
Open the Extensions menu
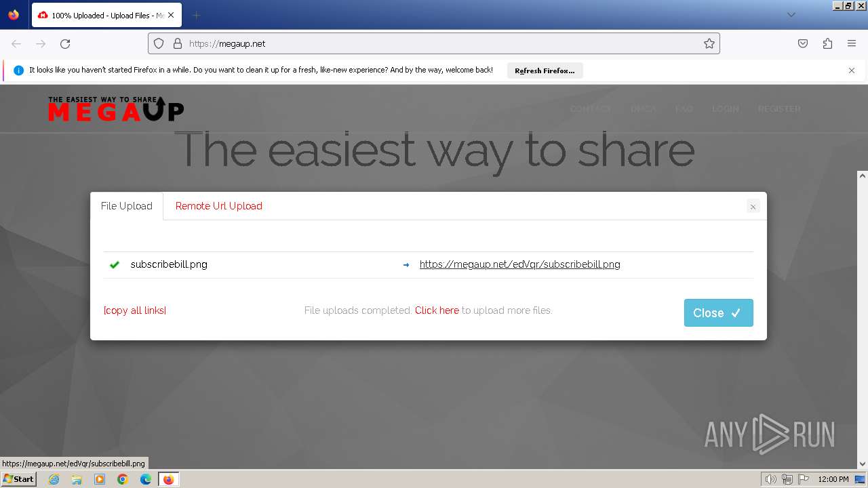(827, 43)
